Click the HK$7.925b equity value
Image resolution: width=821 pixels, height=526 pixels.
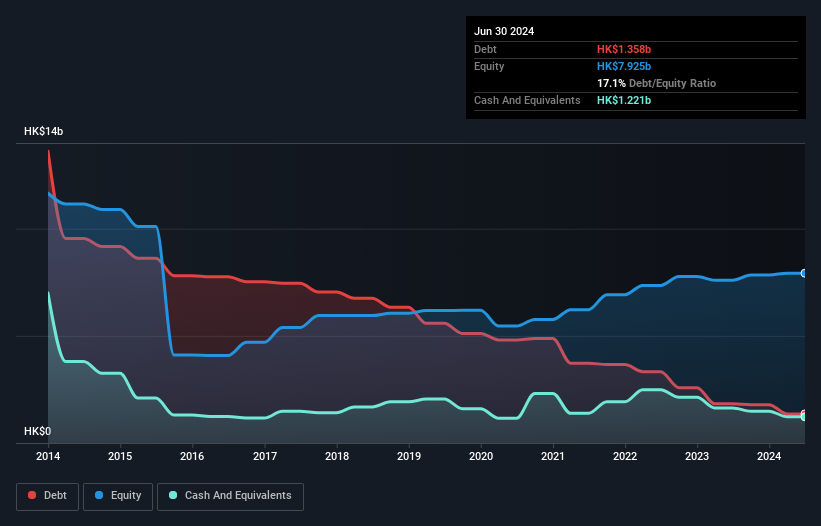[624, 66]
